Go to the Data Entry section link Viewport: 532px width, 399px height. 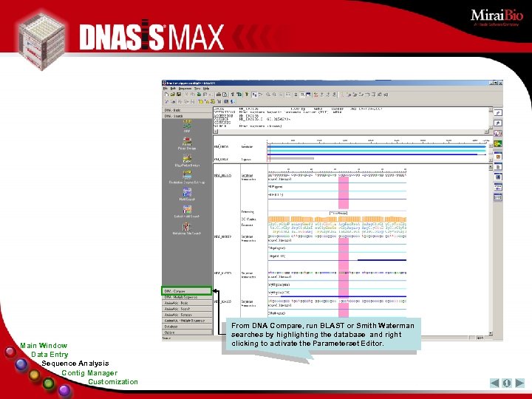coord(50,355)
